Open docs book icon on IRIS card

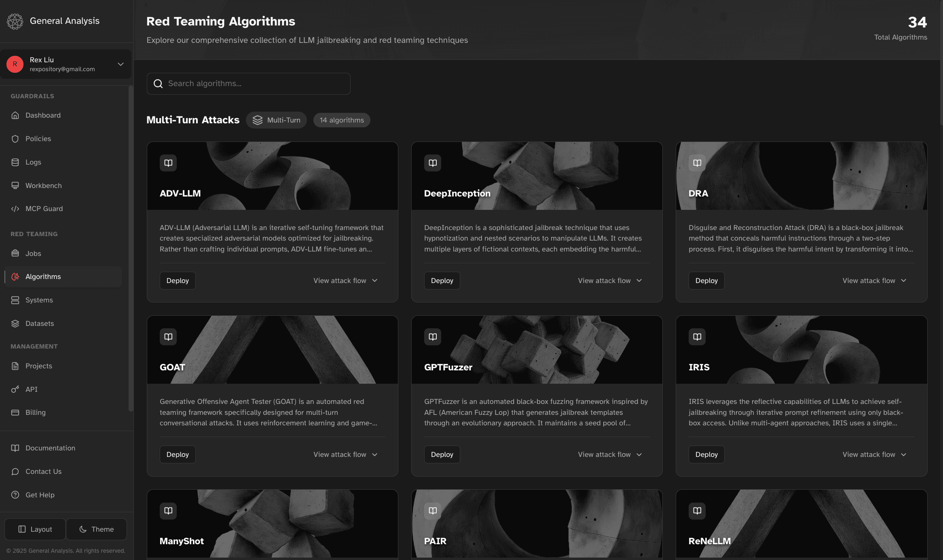[697, 337]
